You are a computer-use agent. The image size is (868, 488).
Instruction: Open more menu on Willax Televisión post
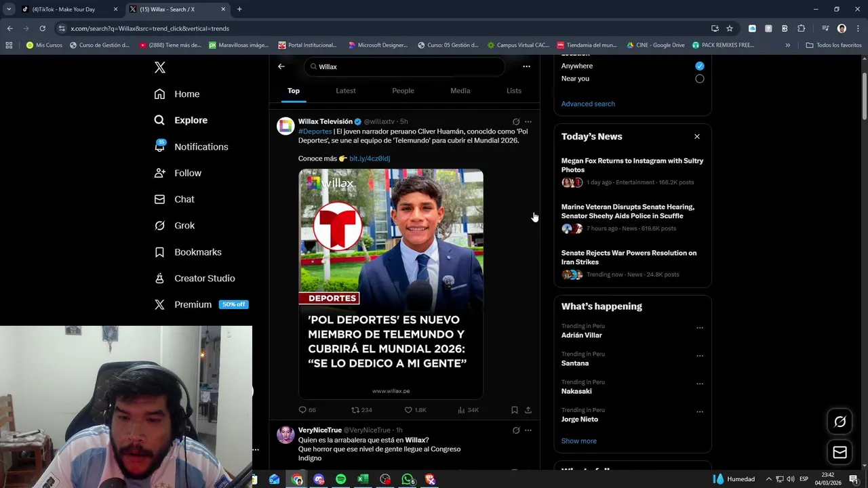point(528,122)
